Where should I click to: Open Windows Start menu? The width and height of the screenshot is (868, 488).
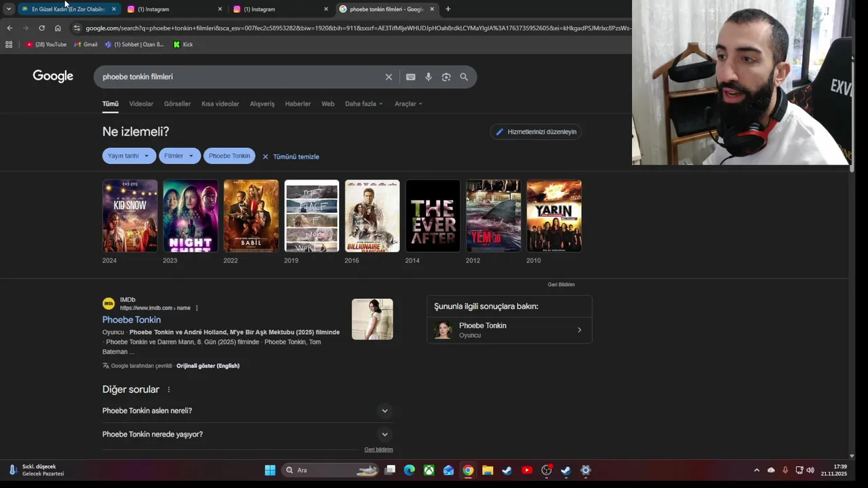270,470
